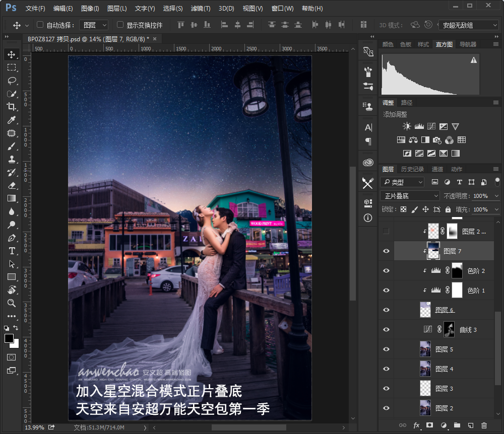504x434 pixels.
Task: Switch to 历史记录 tab
Action: [x=412, y=169]
